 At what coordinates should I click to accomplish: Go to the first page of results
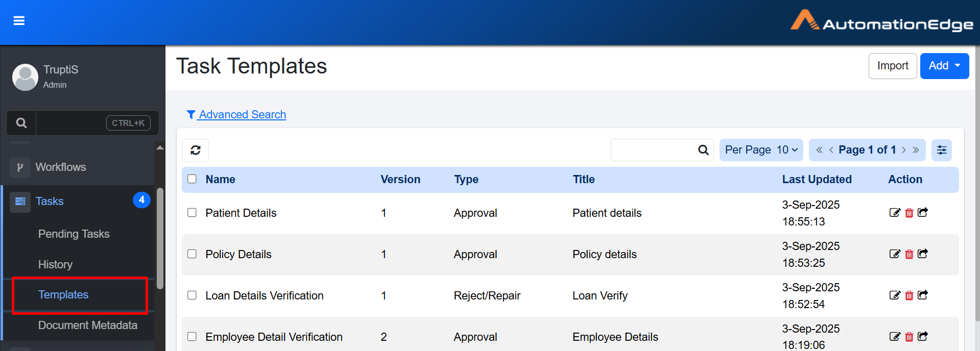[x=819, y=150]
